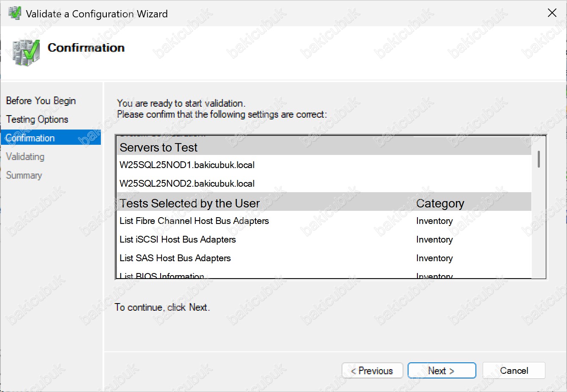The image size is (567, 392).
Task: Cancel the validation wizard
Action: (514, 371)
